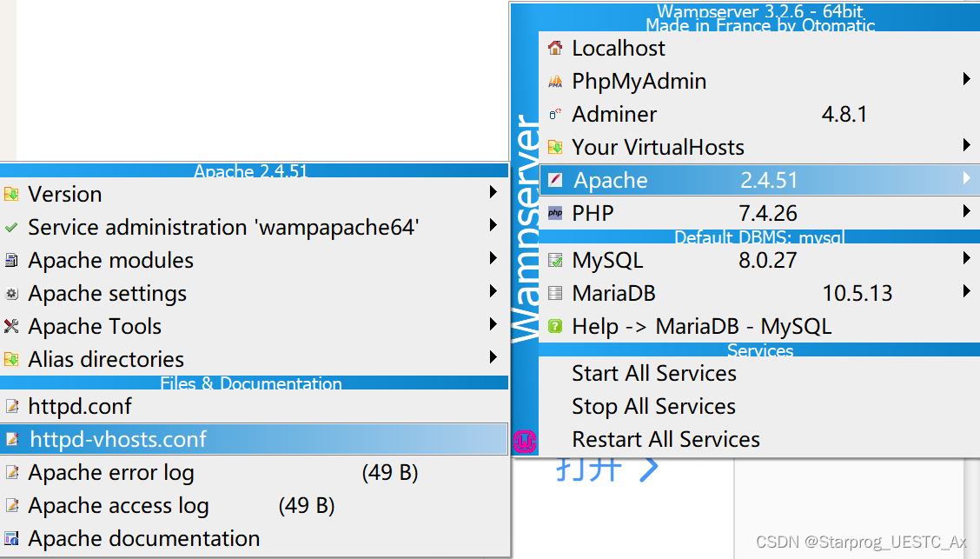Expand the PhpMyAdmin submenu arrow

966,79
